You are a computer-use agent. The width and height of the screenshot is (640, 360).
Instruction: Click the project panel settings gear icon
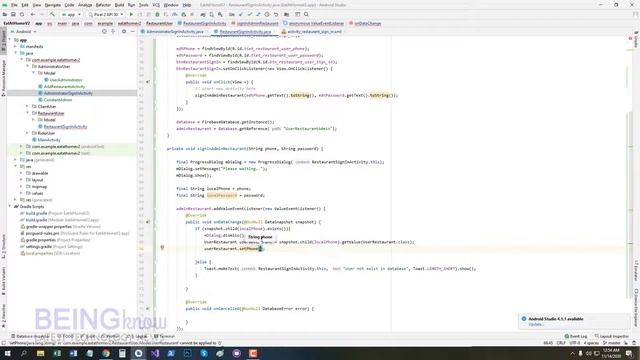[124, 31]
